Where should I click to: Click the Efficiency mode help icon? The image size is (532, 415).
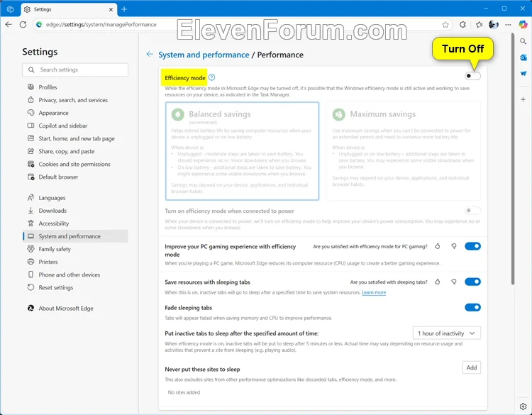coord(211,77)
